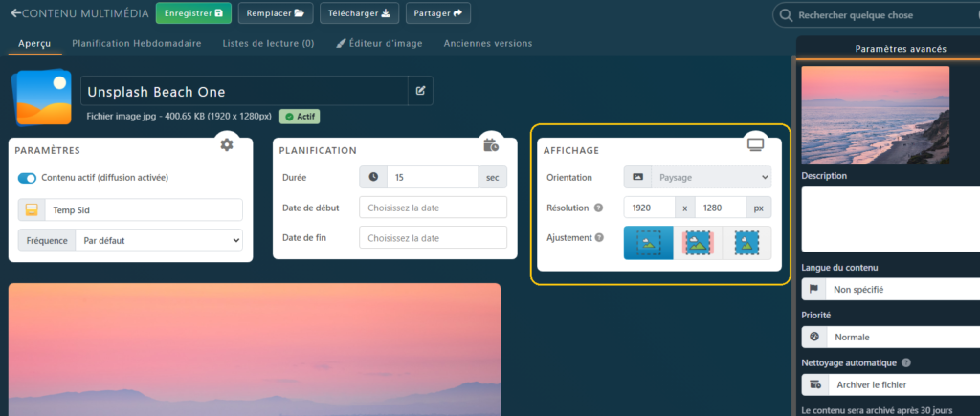Click the monitor icon on Affichage card

(x=756, y=144)
